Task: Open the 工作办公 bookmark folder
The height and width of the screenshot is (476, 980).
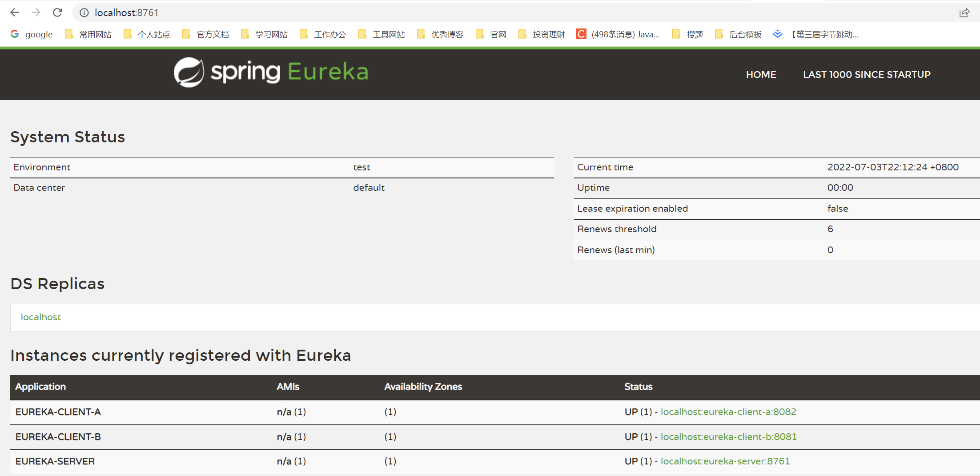Action: [323, 34]
